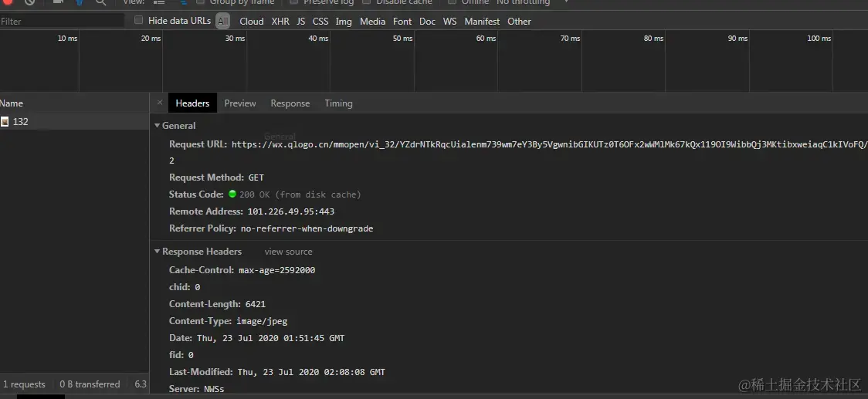This screenshot has height=399, width=868.
Task: Click Cache-Control max-age=2592000 value
Action: pyautogui.click(x=276, y=271)
